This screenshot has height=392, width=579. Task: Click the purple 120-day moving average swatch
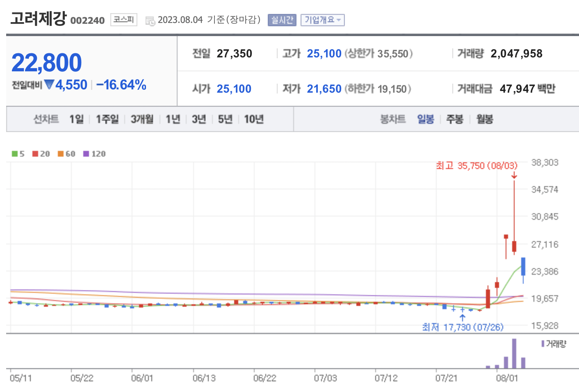86,154
